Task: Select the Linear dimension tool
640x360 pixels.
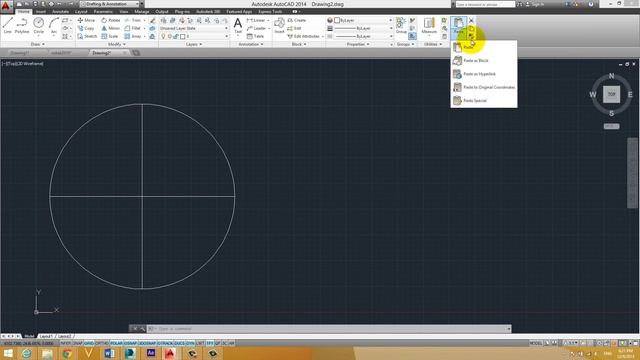Action: coord(256,20)
